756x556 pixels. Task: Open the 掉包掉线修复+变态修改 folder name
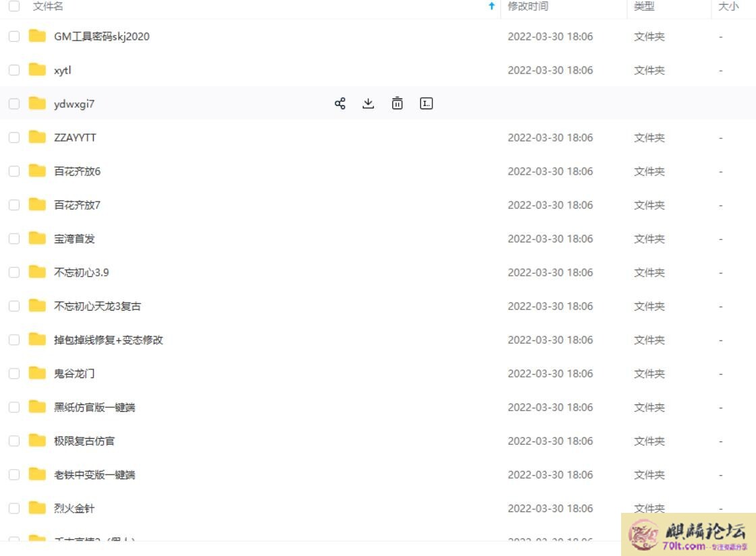(109, 340)
